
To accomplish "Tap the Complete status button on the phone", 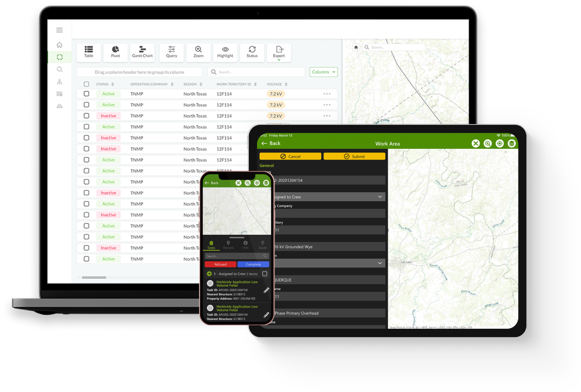I will tap(253, 264).
